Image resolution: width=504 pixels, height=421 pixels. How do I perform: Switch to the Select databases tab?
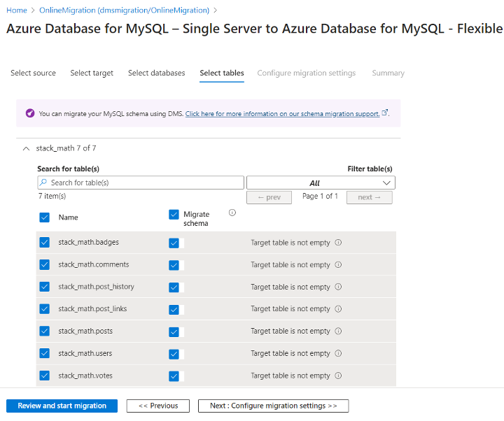(x=156, y=73)
